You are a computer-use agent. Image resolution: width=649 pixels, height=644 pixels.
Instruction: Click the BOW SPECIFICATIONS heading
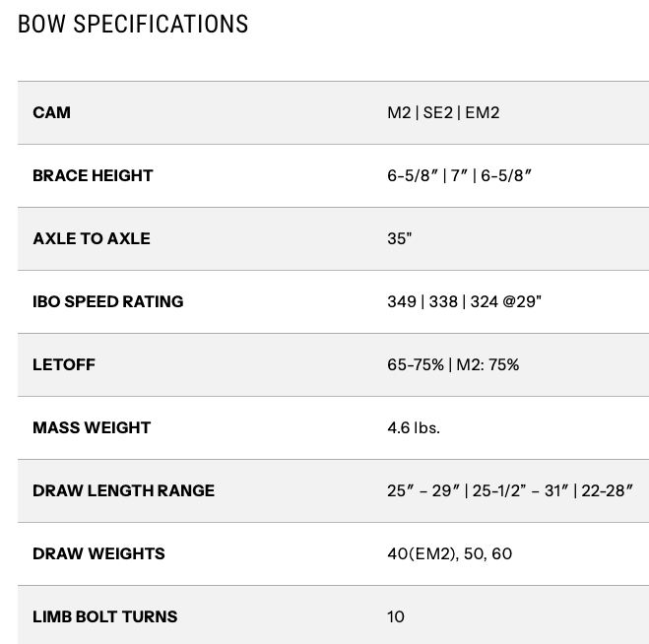pos(133,24)
